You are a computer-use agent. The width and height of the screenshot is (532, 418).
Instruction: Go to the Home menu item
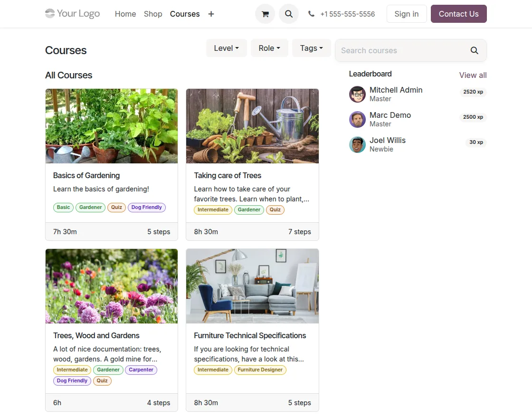[125, 14]
